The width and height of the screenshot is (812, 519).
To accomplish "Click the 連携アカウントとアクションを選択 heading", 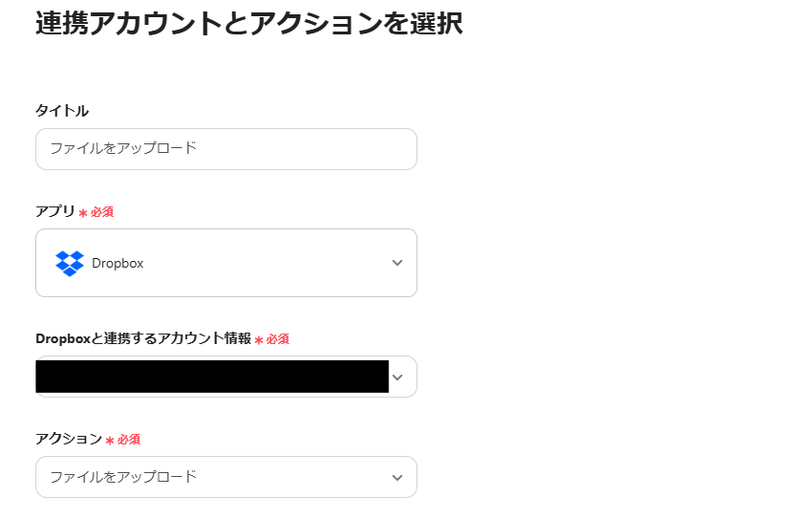I will pyautogui.click(x=248, y=24).
